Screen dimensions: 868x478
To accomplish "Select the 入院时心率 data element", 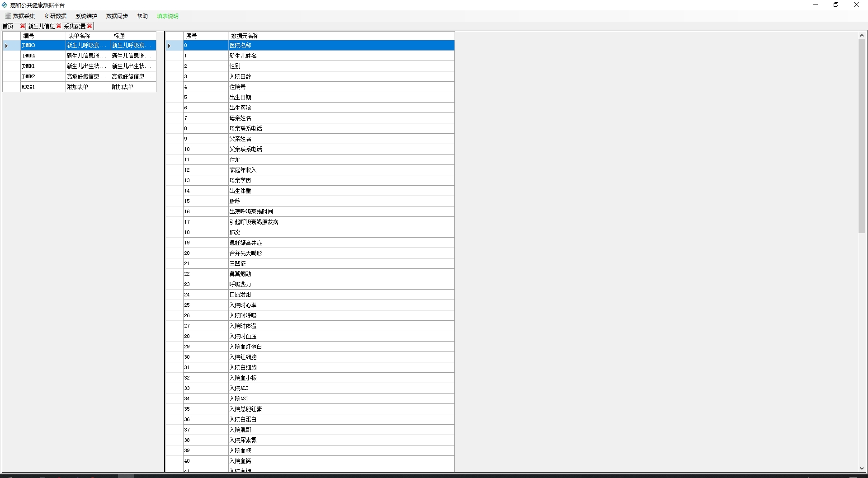I will pyautogui.click(x=341, y=305).
